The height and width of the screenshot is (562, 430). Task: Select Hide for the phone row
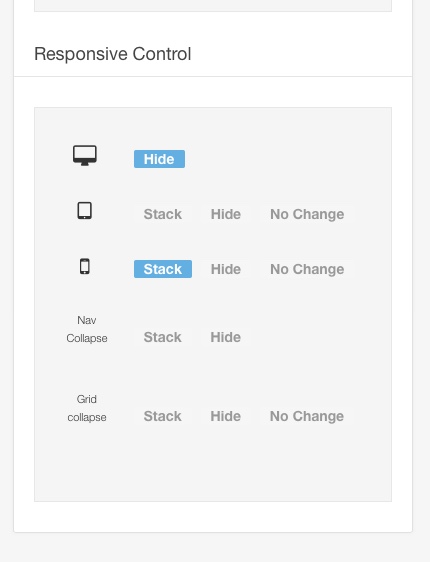click(226, 269)
